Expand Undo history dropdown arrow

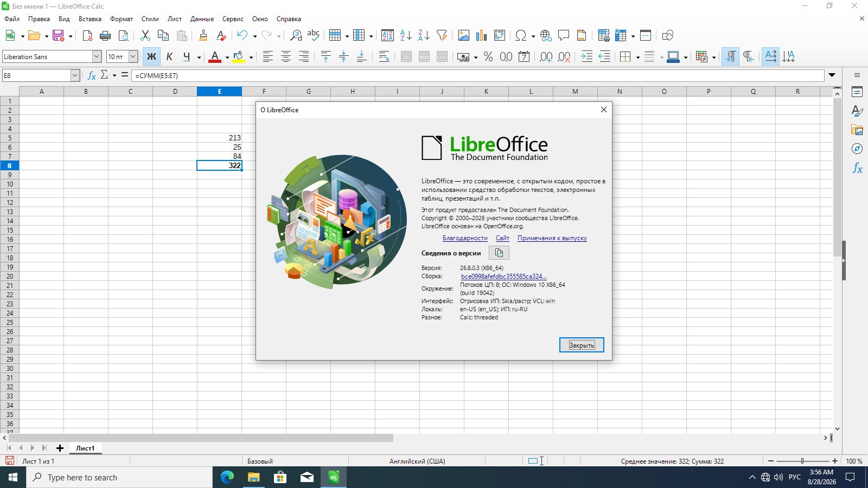(254, 36)
